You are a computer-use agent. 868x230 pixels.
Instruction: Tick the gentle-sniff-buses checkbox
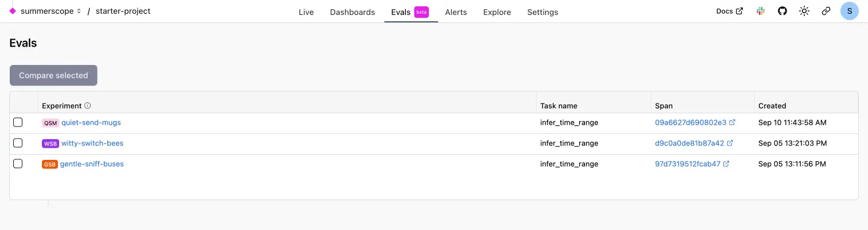(x=18, y=164)
